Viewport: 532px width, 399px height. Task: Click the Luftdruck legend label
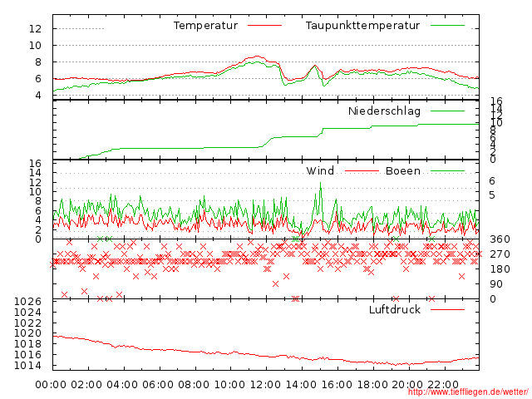click(395, 309)
